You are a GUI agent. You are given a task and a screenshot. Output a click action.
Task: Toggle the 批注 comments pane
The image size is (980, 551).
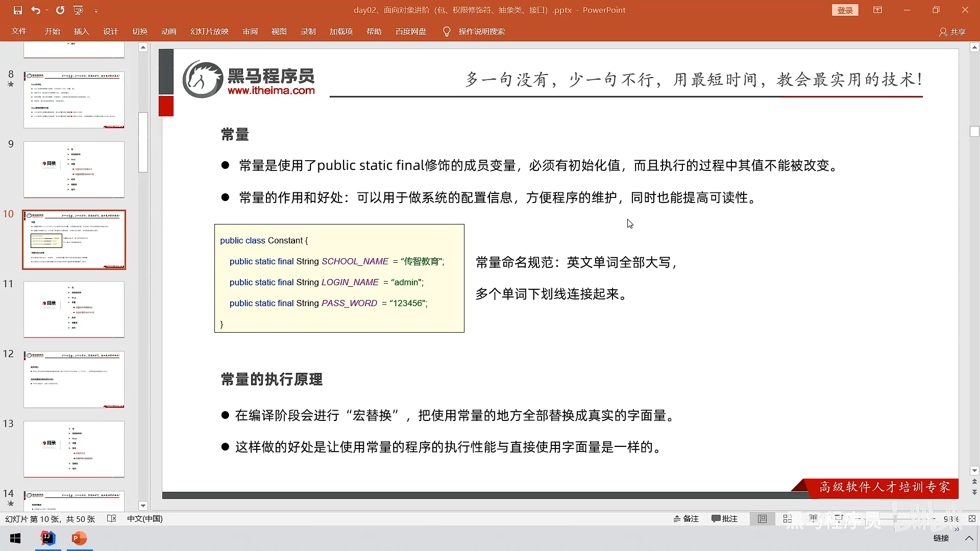(724, 519)
